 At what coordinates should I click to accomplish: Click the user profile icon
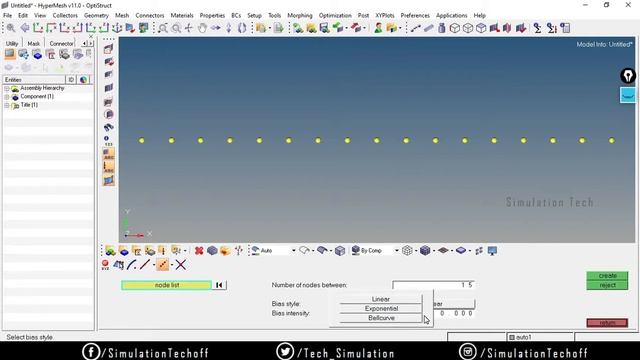point(378,28)
